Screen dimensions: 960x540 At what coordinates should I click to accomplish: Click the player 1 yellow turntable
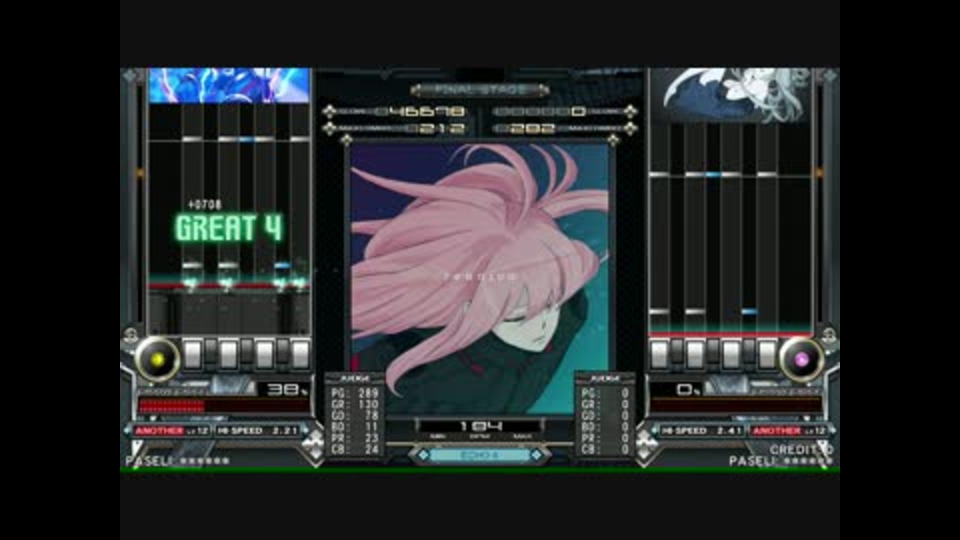click(x=157, y=359)
